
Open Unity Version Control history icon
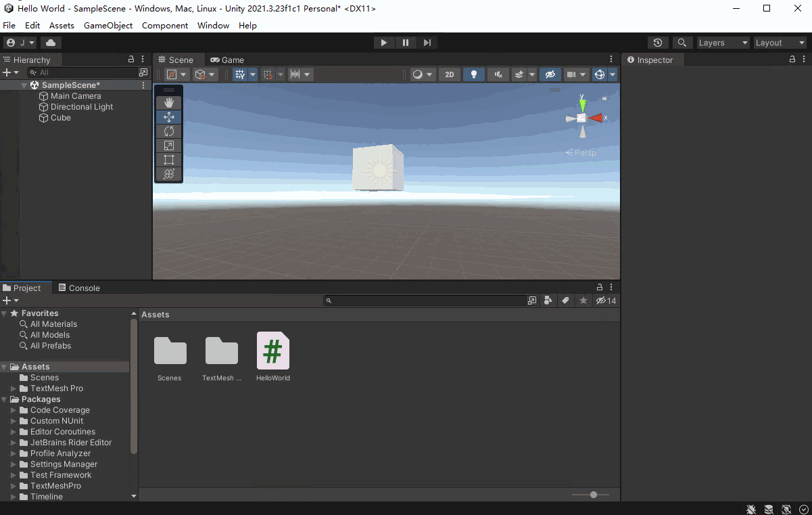pyautogui.click(x=658, y=43)
